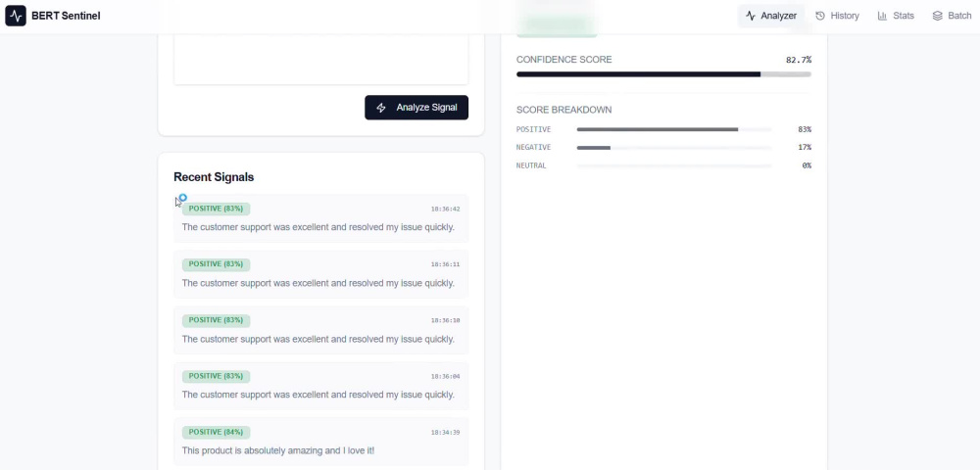
Task: Click inside the signal text input area
Action: pos(320,60)
